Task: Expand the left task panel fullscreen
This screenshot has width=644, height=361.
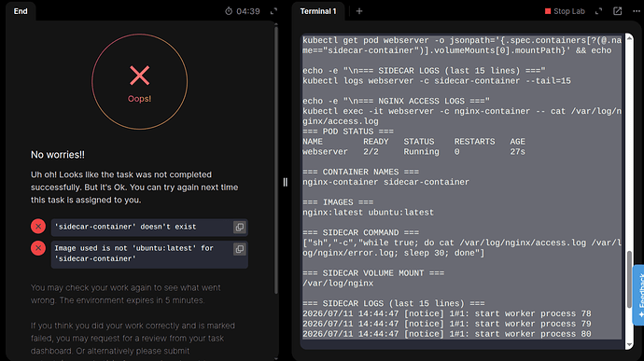Action: pyautogui.click(x=274, y=11)
